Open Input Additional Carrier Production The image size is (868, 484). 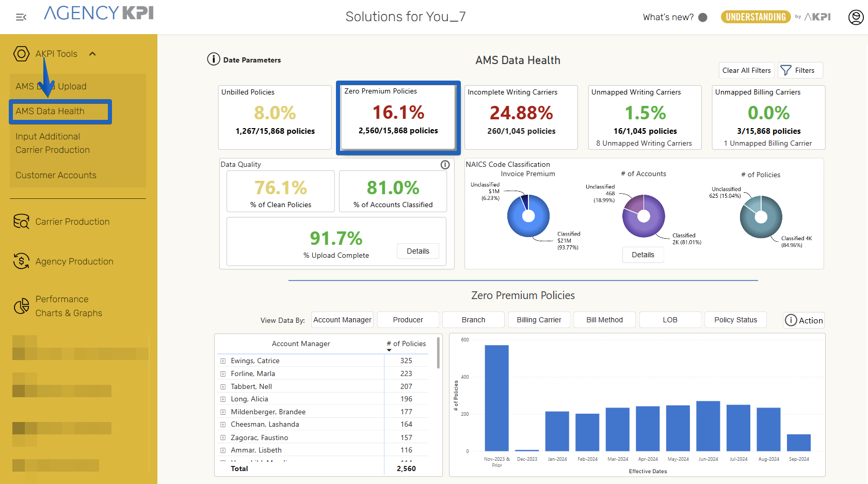[x=53, y=143]
